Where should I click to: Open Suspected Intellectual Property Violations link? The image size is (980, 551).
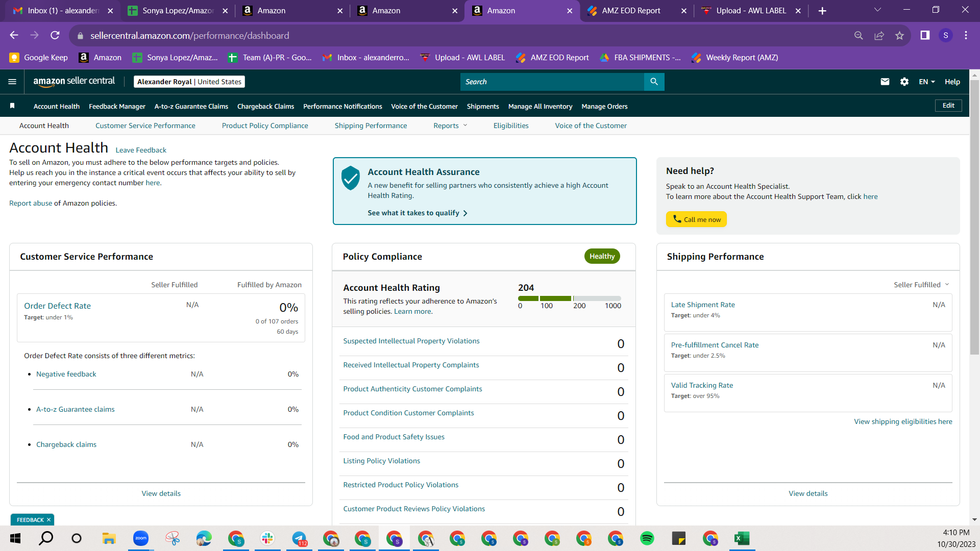click(x=411, y=341)
